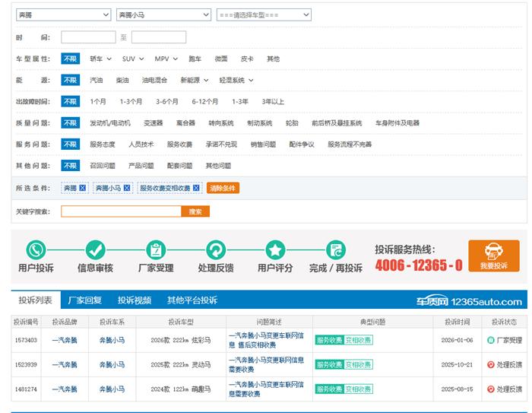Click the 信息审核 checkmark icon
This screenshot has height=413, width=532.
coord(95,249)
